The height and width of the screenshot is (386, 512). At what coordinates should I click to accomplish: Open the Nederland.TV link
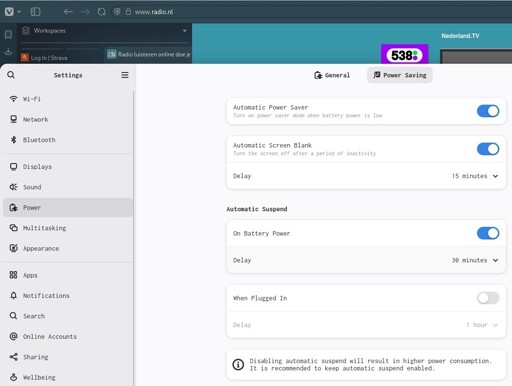460,36
